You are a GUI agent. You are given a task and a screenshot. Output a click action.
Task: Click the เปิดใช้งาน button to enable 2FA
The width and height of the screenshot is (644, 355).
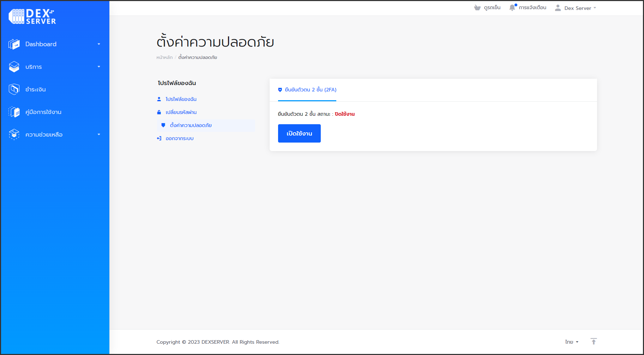pos(299,133)
